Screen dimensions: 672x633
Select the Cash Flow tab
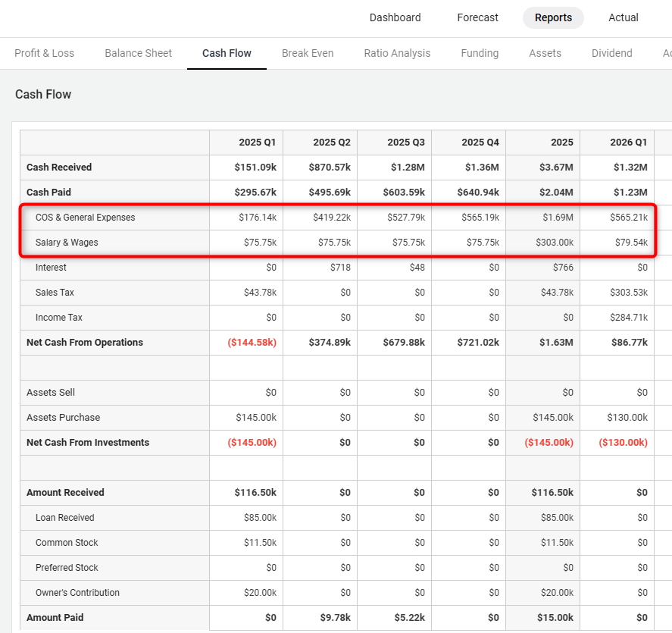[227, 53]
